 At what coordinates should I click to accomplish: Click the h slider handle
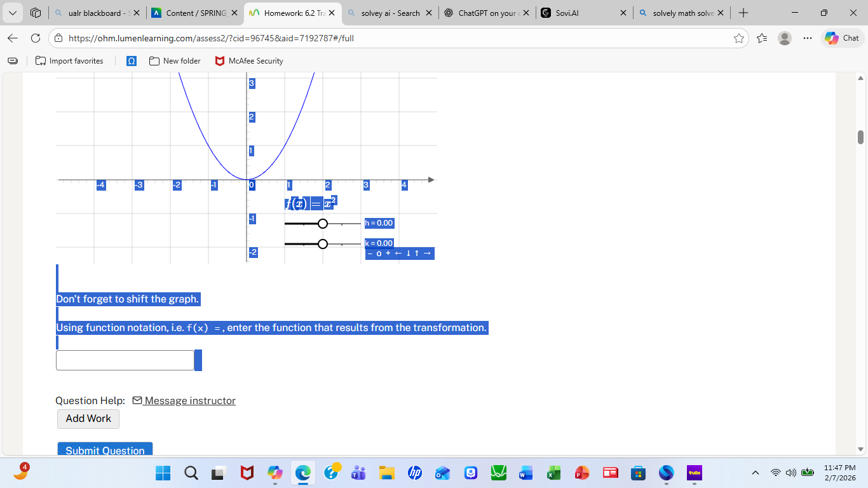click(x=323, y=224)
